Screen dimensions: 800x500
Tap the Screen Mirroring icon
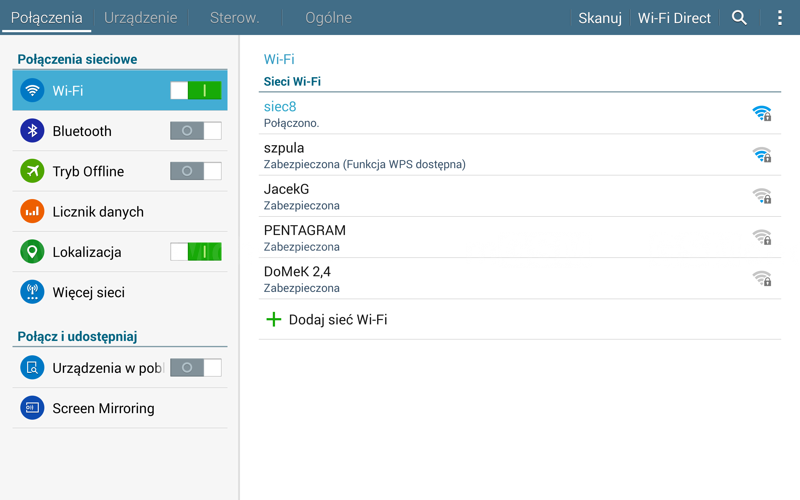point(32,408)
